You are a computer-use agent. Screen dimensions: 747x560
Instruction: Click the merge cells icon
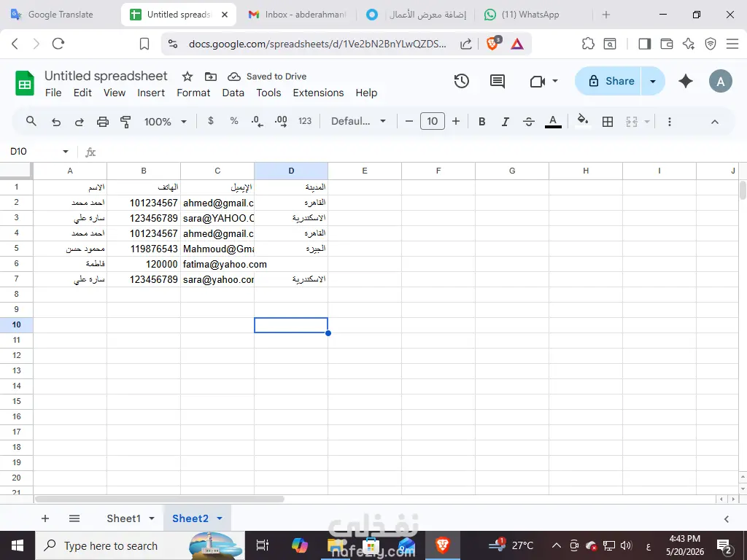(x=632, y=122)
